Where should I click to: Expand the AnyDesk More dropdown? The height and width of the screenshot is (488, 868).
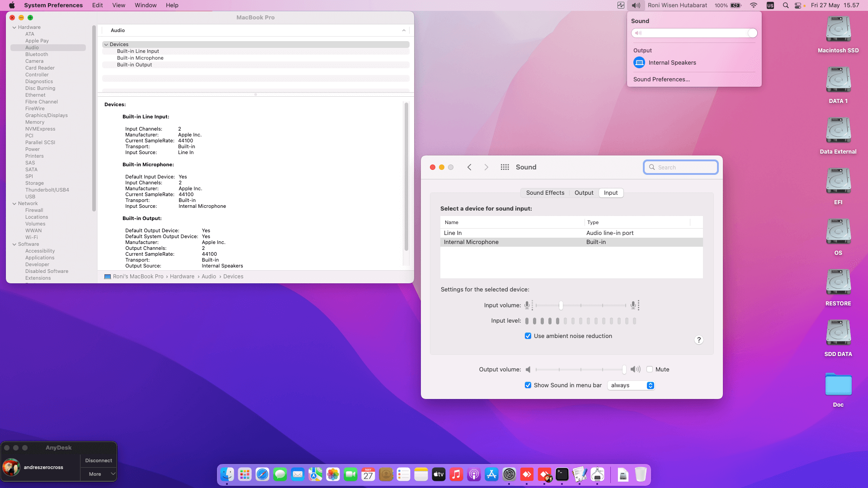(x=99, y=474)
